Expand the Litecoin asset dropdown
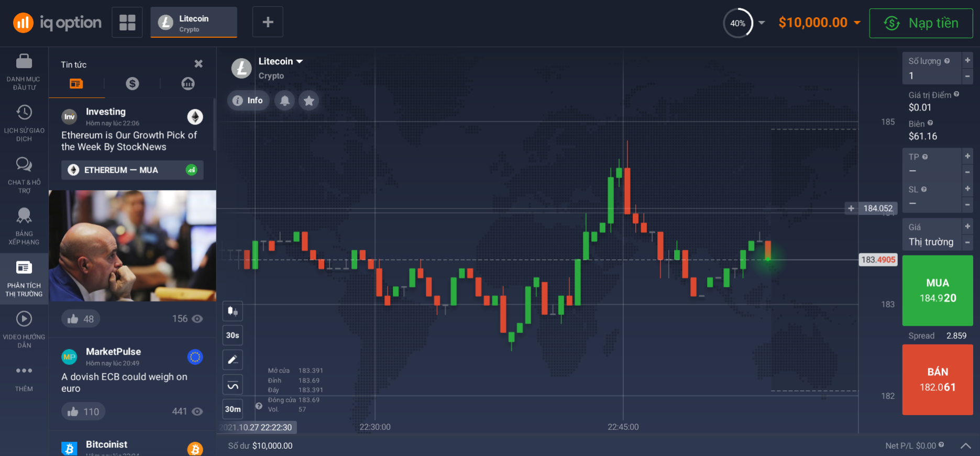The image size is (980, 456). pos(300,61)
